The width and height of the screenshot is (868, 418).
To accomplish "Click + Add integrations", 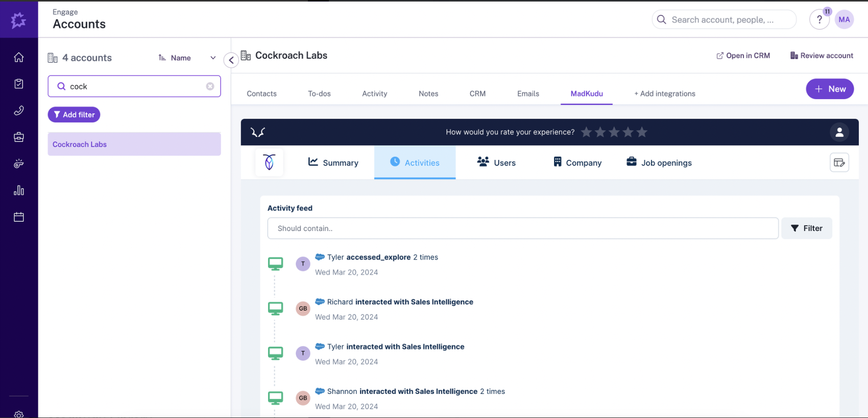I will tap(665, 94).
